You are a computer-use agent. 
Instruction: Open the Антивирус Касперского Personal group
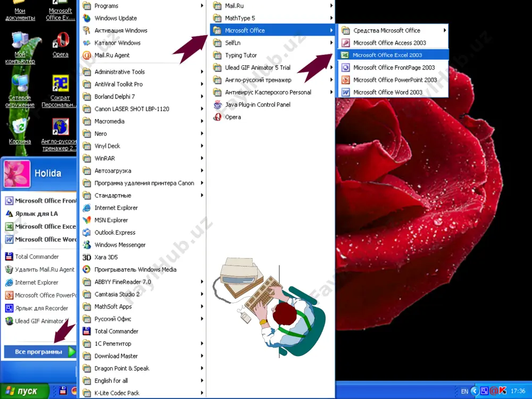(x=272, y=92)
